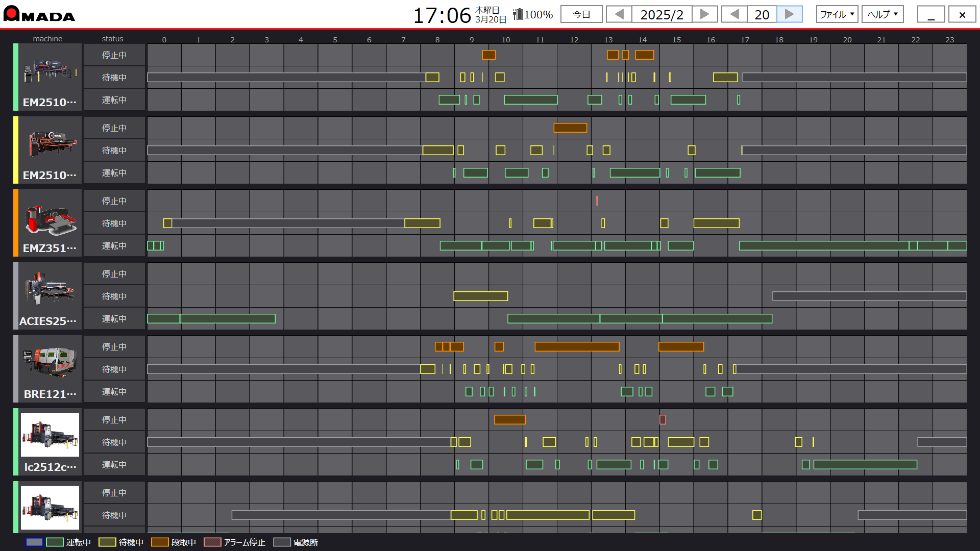Click the 木曜日 3月20日 date text
This screenshot has width=980, height=551.
coord(491,15)
